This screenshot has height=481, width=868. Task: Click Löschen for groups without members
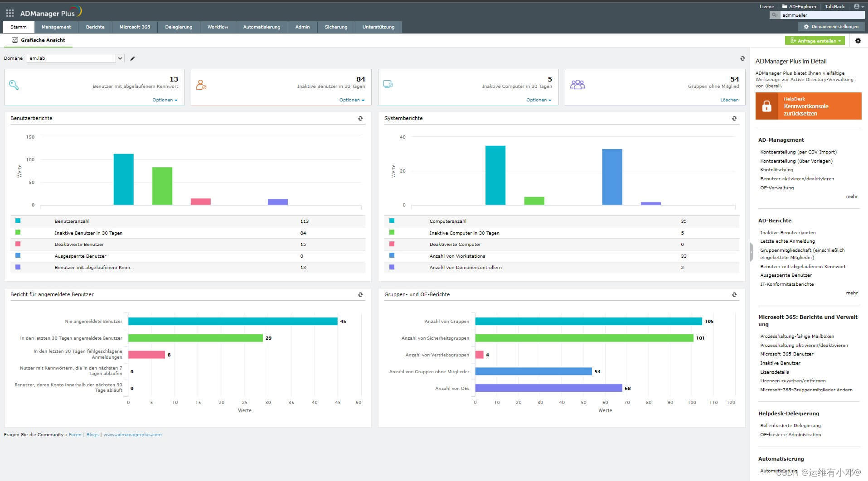[x=729, y=100]
